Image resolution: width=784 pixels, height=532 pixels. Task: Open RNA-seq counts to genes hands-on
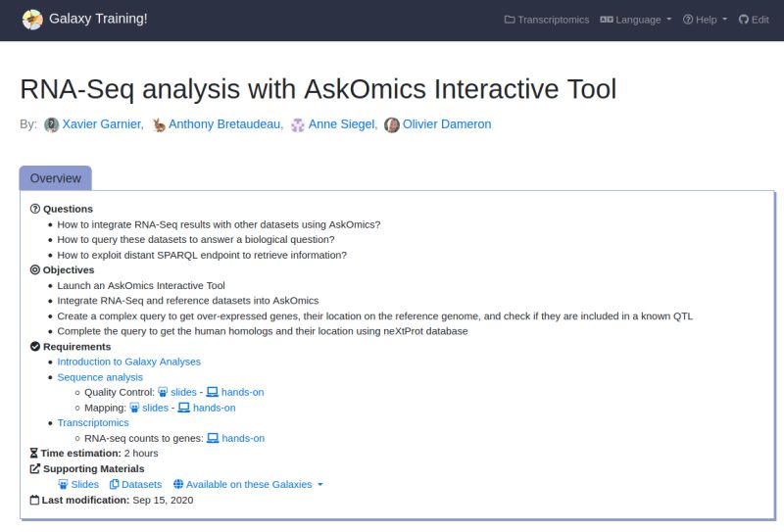(x=235, y=438)
